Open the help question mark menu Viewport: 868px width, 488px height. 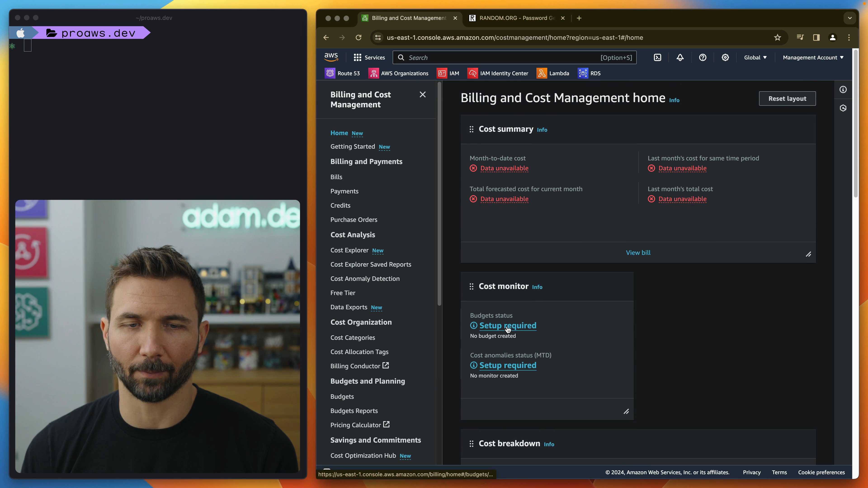coord(703,58)
